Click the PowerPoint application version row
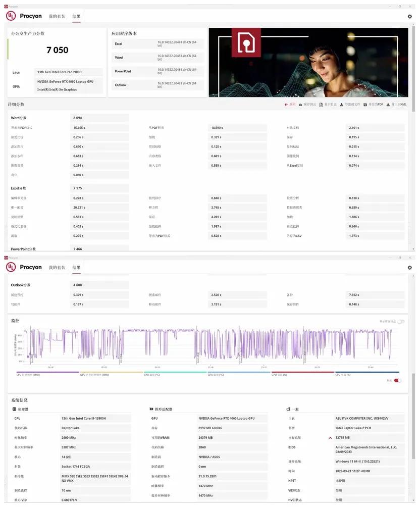420x507 pixels. pyautogui.click(x=157, y=71)
